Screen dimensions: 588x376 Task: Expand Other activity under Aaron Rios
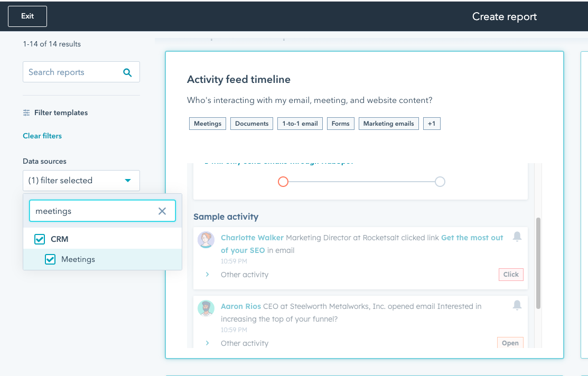(x=207, y=343)
